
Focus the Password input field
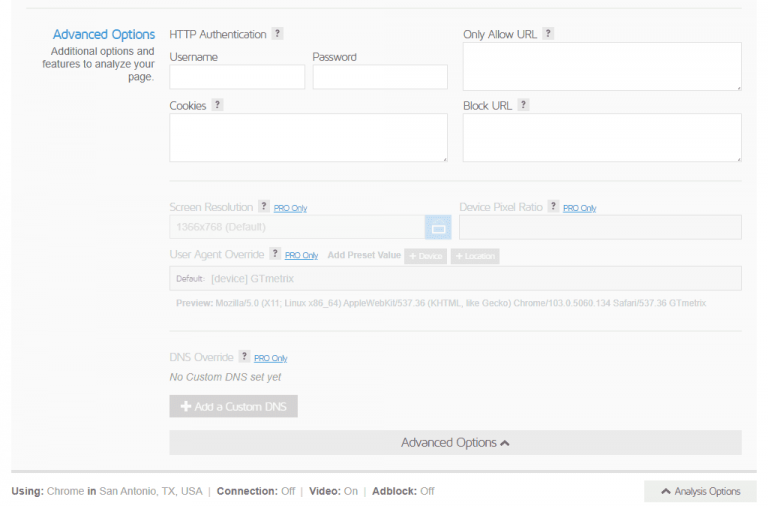[x=380, y=77]
